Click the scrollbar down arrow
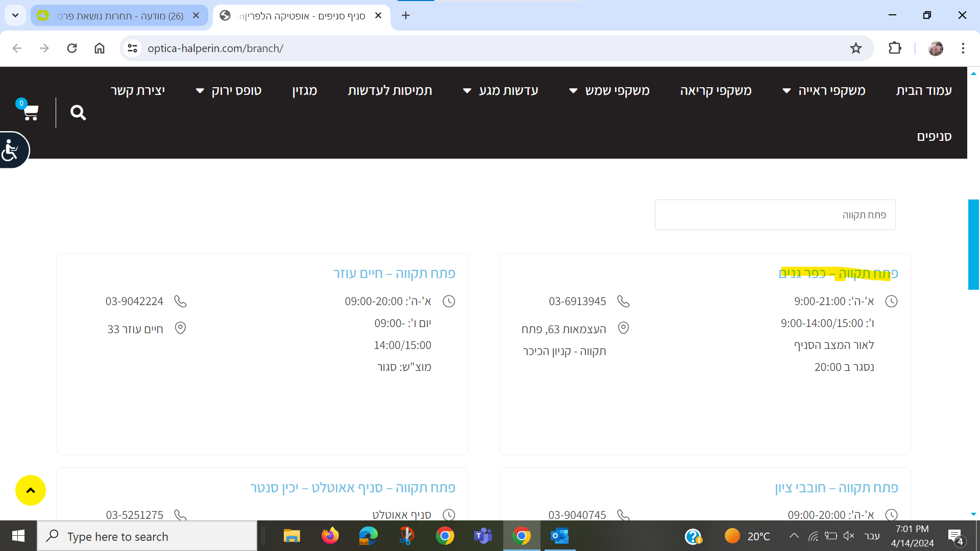The image size is (980, 551). click(x=973, y=514)
